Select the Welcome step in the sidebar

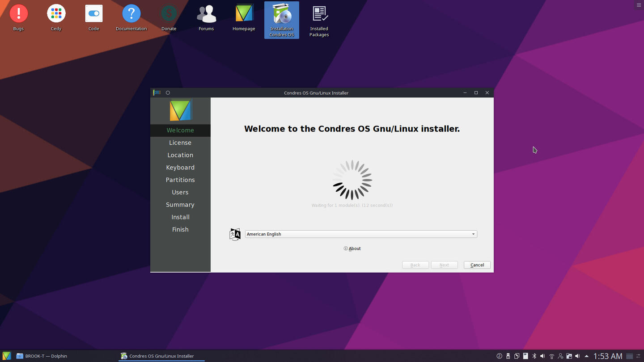(180, 130)
